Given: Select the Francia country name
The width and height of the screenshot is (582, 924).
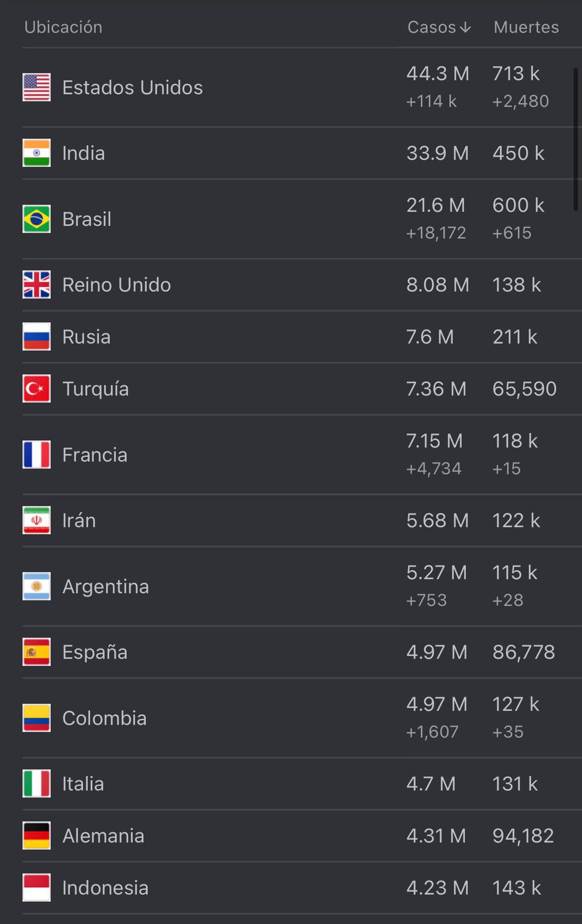Looking at the screenshot, I should pos(95,455).
